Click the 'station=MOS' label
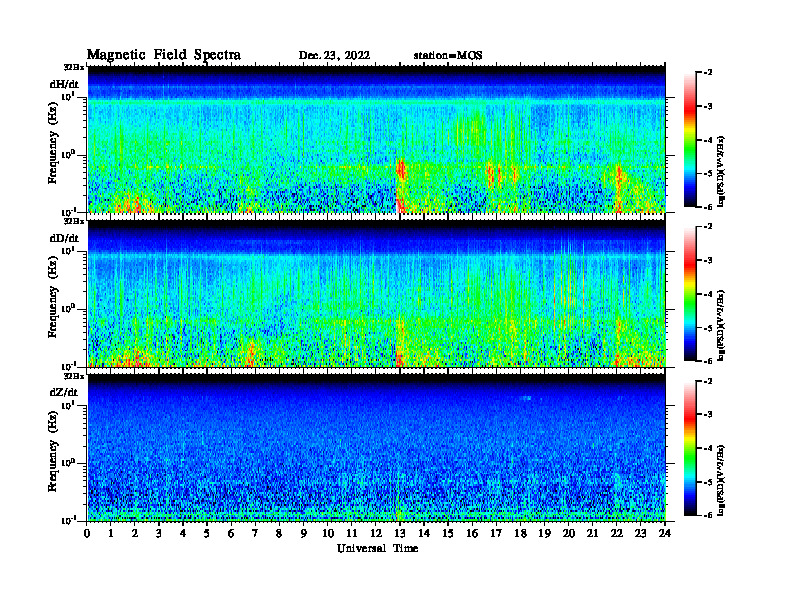Screen dimensions: 792x612 [x=448, y=56]
